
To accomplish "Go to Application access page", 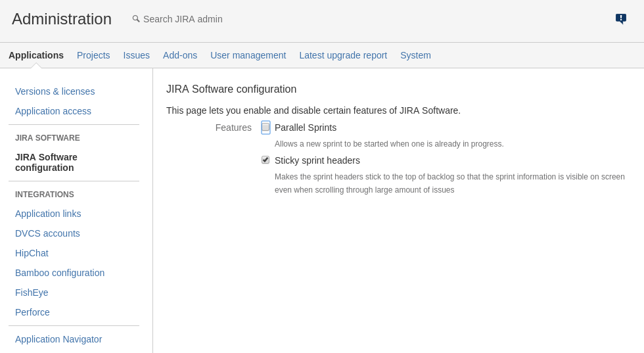I will (53, 111).
